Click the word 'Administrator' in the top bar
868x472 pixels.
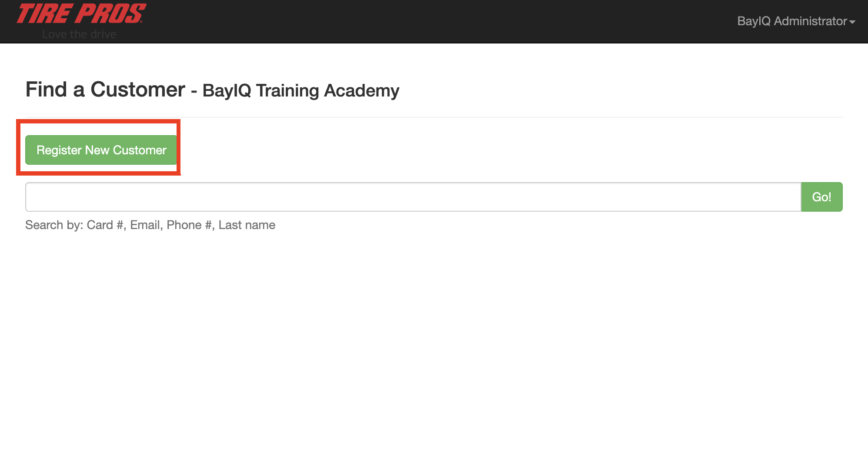point(810,21)
